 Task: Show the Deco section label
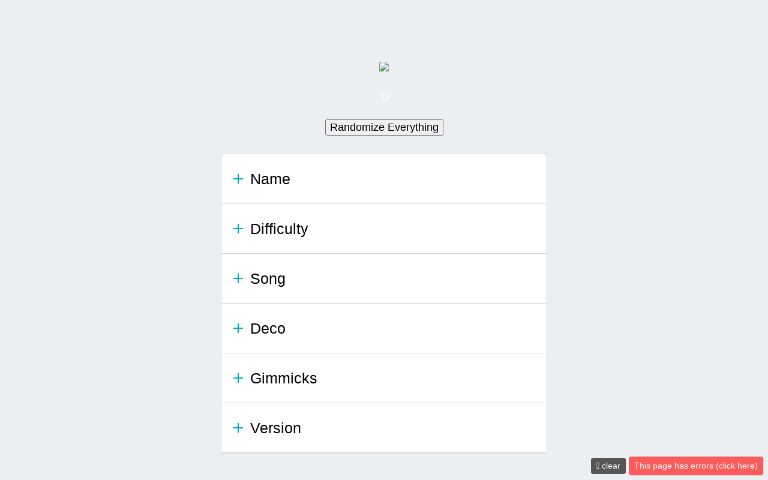tap(268, 328)
